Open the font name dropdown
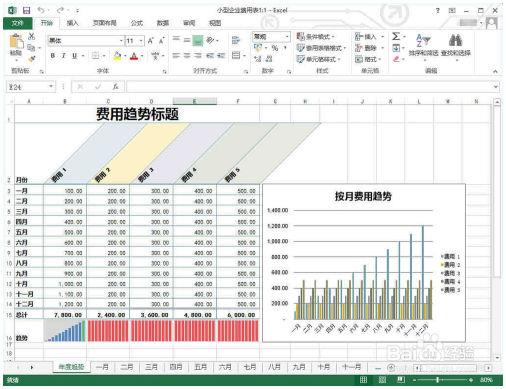 [121, 41]
